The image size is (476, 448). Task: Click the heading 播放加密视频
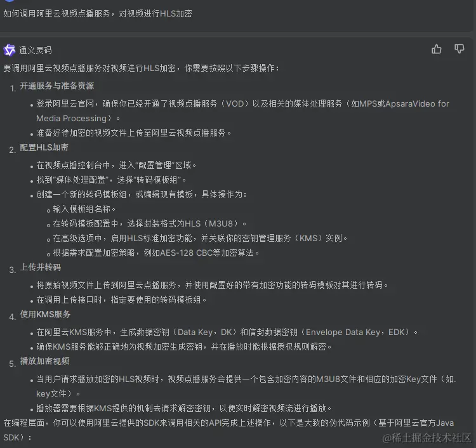[44, 361]
